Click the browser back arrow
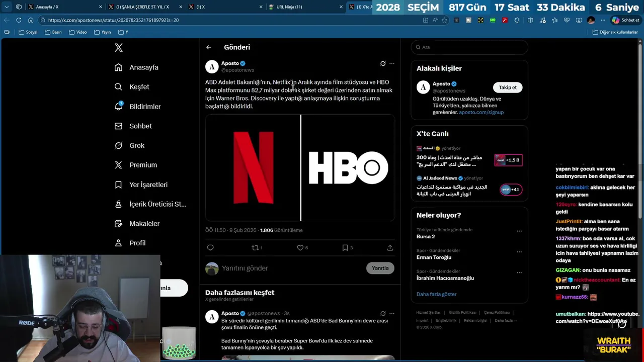Screen dimensions: 644x362 (x=7, y=20)
